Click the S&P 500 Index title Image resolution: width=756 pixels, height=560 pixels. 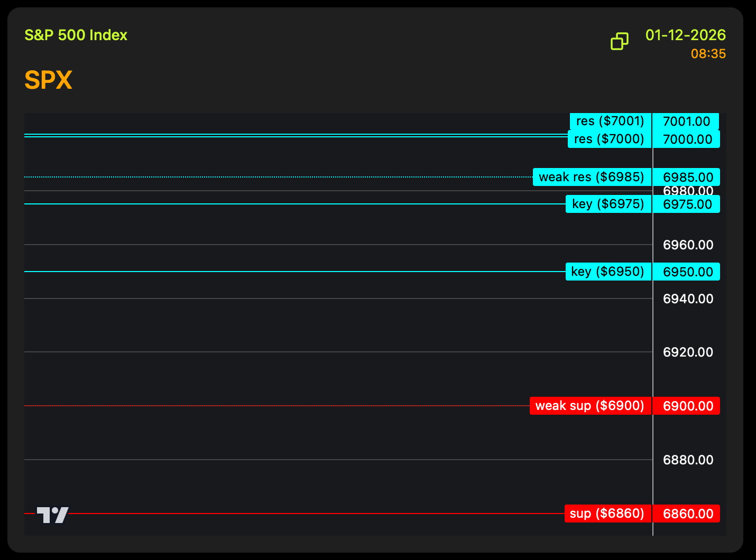(76, 35)
